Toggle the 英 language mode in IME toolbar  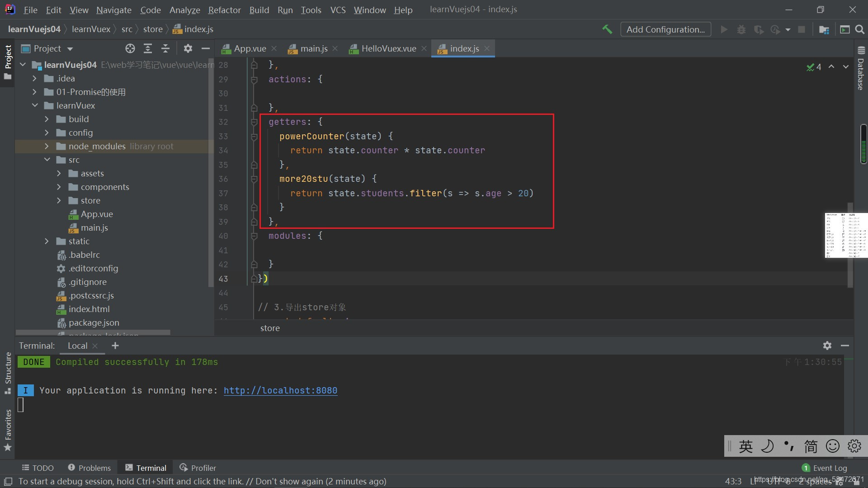pyautogui.click(x=745, y=446)
